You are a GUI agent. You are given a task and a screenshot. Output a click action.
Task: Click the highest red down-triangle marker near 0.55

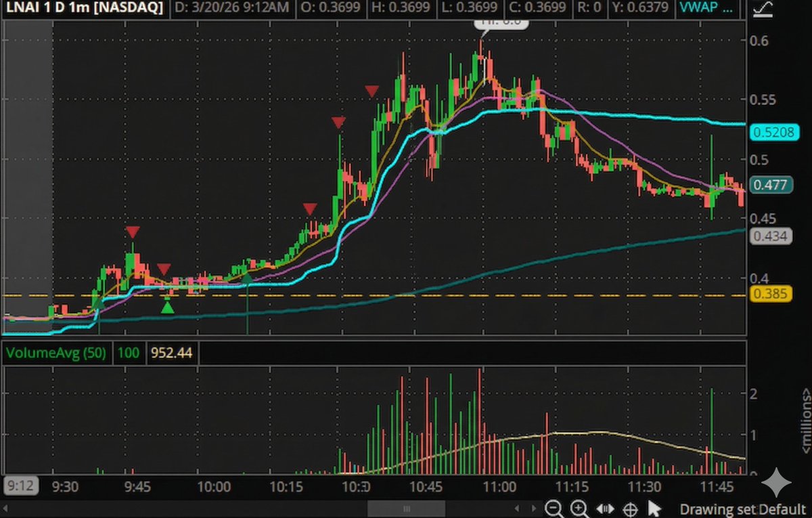tap(372, 91)
